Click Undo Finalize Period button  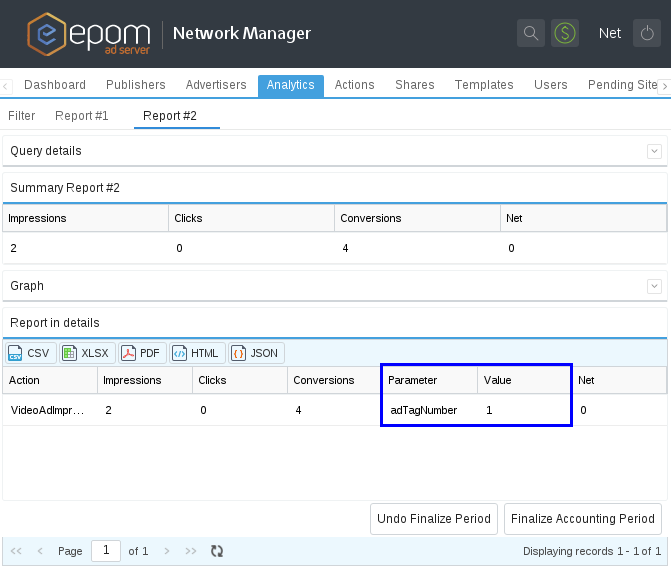[x=433, y=519]
